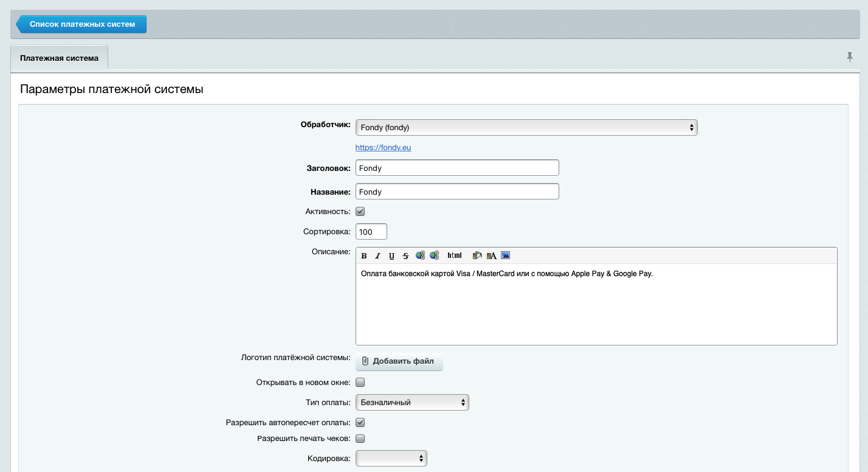This screenshot has width=868, height=472.
Task: Go back to Список платежных систем
Action: 81,24
